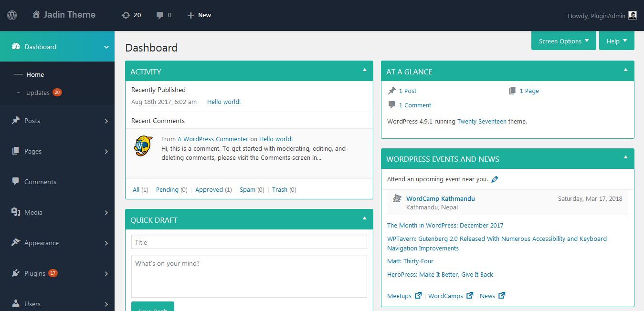Image resolution: width=644 pixels, height=311 pixels.
Task: Click the home icon beside Jadin Theme
Action: point(36,15)
